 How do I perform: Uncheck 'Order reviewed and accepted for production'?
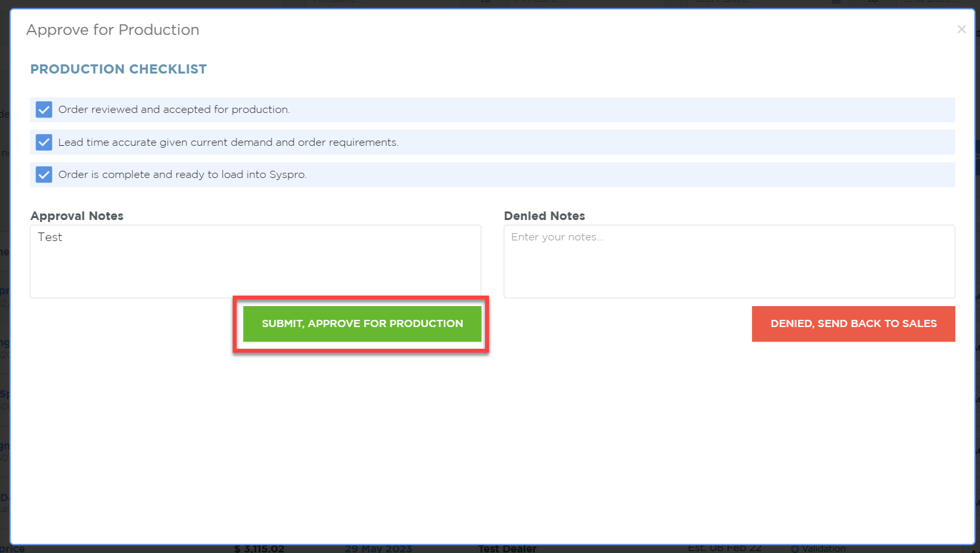44,110
